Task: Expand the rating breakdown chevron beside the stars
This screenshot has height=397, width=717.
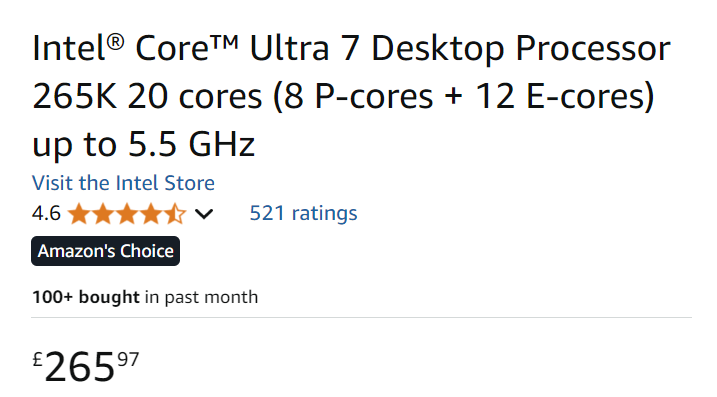Action: pos(204,214)
